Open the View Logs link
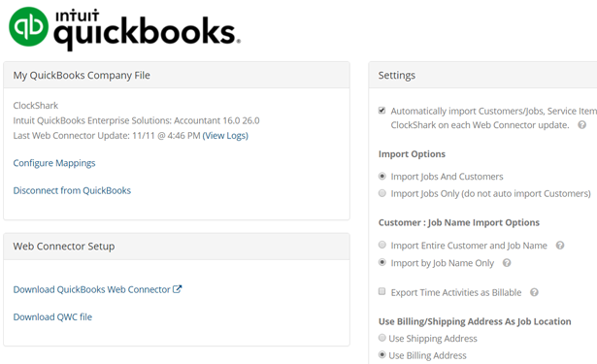This screenshot has width=597, height=364. click(x=225, y=136)
